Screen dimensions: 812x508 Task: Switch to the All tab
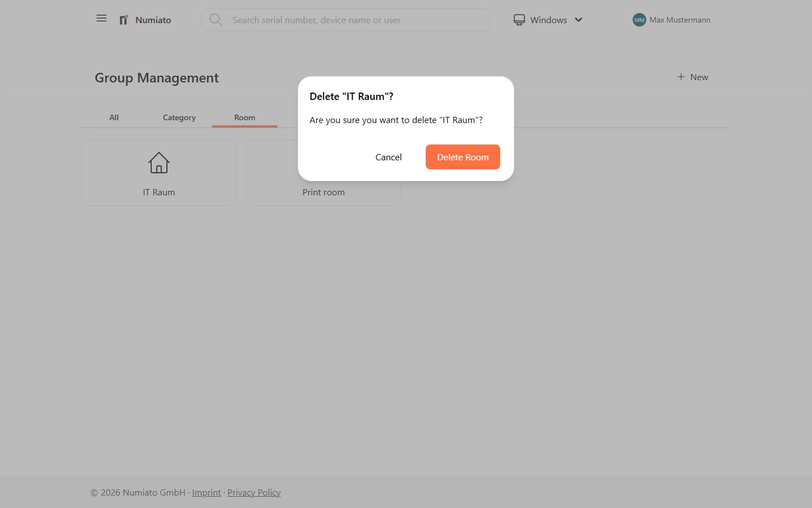point(114,117)
